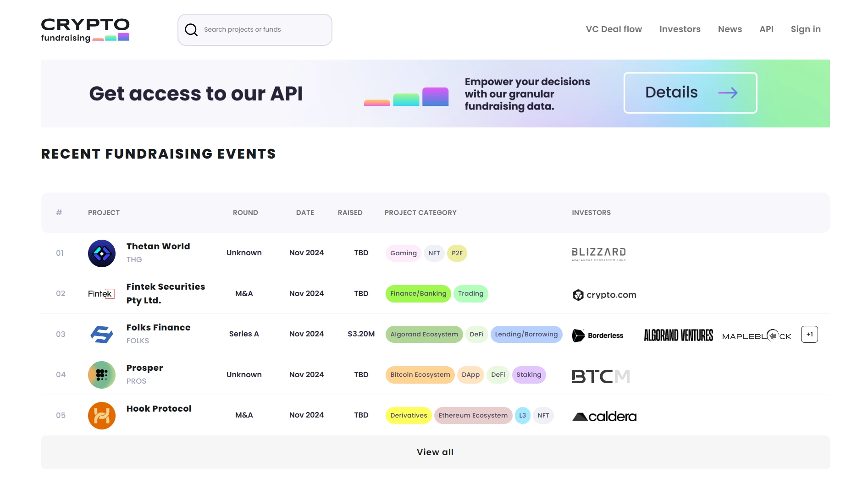Click the Algorand Ventures investor logo
This screenshot has width=868, height=495.
pyautogui.click(x=679, y=335)
